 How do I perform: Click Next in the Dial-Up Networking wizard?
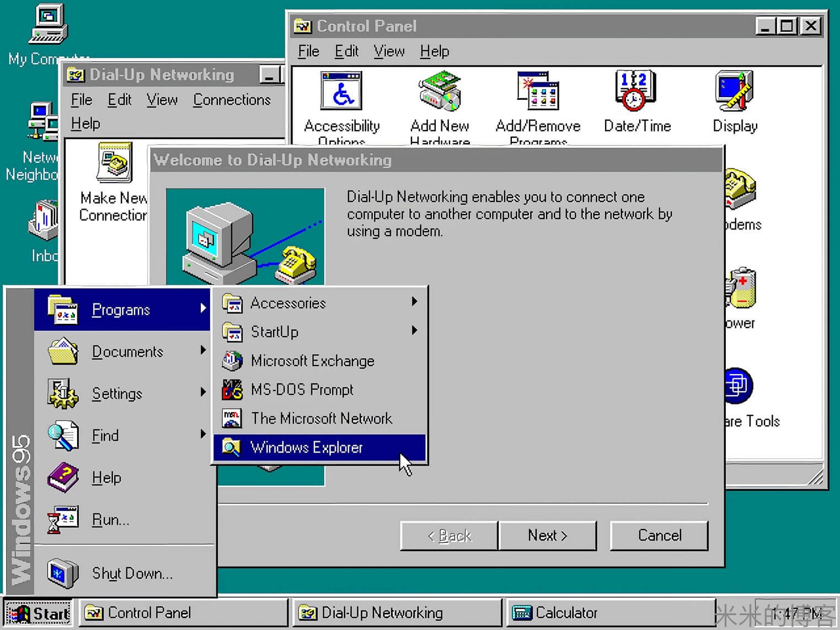(x=548, y=535)
